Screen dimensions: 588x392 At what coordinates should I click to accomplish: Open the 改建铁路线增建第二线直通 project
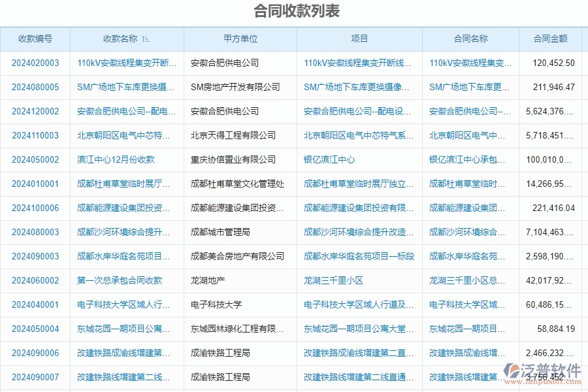point(357,377)
